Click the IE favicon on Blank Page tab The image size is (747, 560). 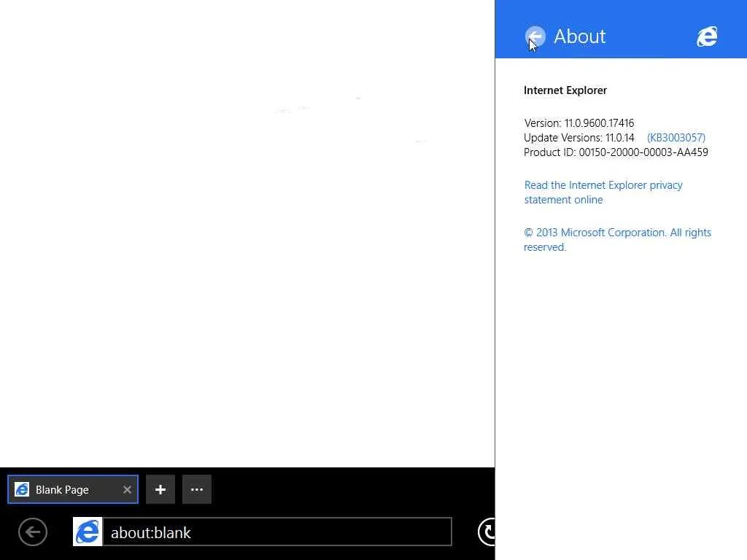(22, 489)
